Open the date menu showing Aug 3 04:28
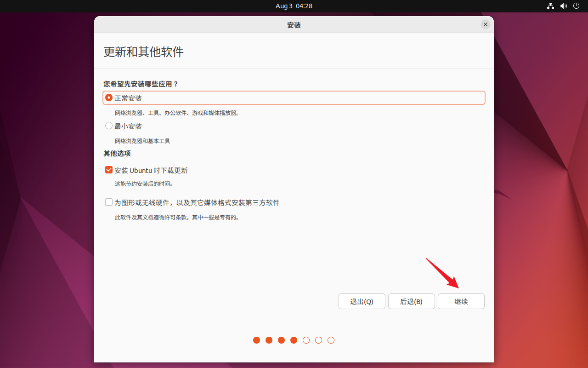Viewport: 588px width, 368px height. [x=294, y=6]
